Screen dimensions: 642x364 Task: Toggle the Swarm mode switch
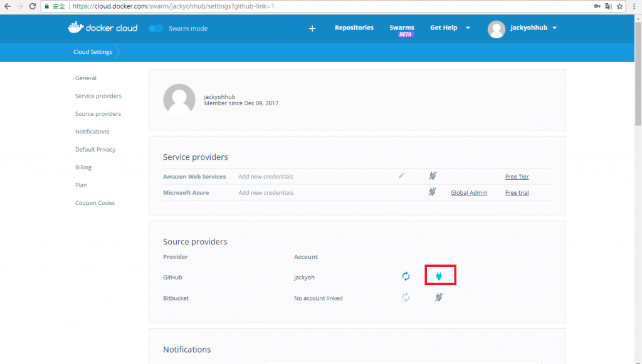(x=156, y=28)
